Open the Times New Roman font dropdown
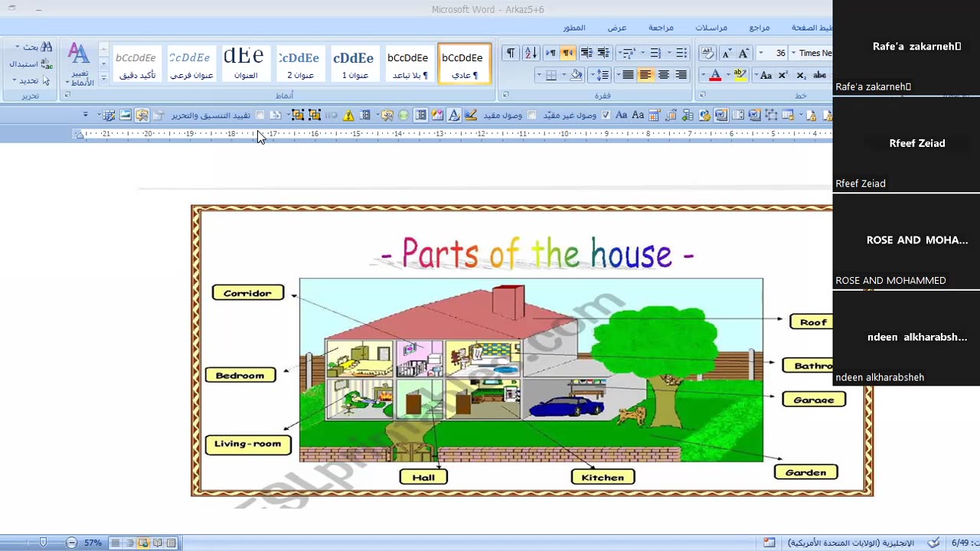Image resolution: width=980 pixels, height=551 pixels. pyautogui.click(x=793, y=53)
